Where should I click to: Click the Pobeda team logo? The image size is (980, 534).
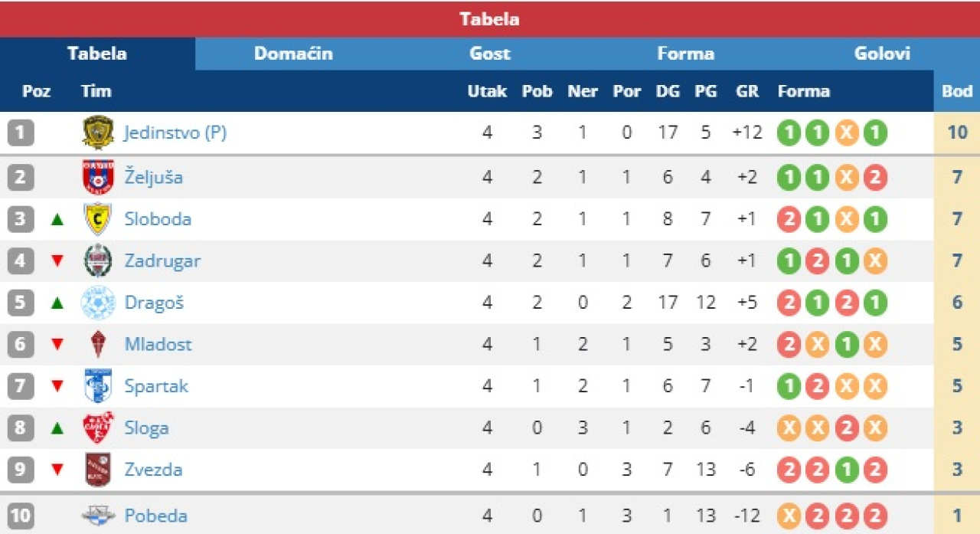(98, 516)
